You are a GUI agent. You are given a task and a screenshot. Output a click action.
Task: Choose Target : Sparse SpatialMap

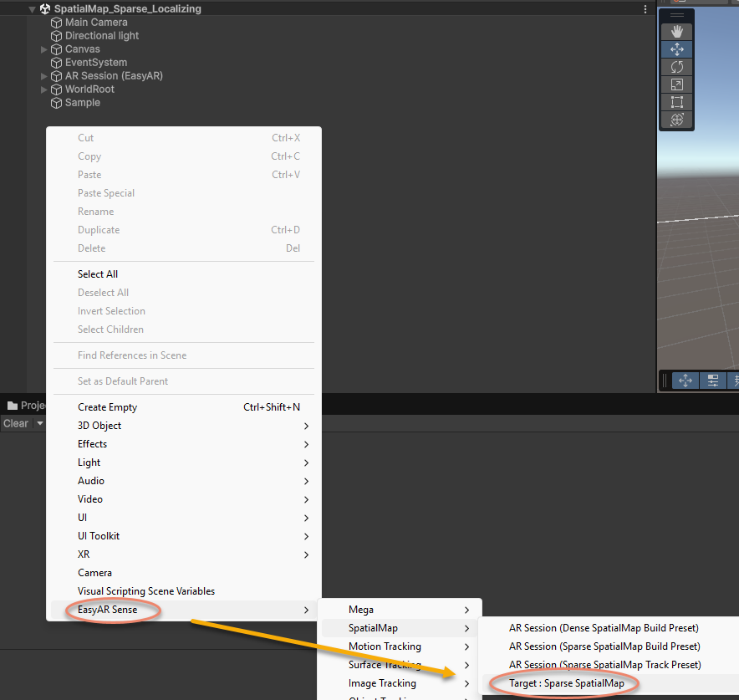(566, 683)
